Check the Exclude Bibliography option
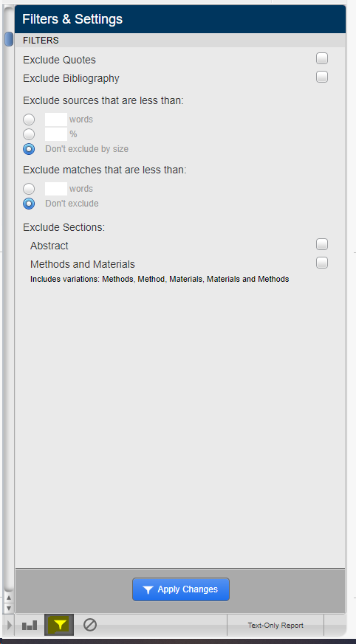Image resolution: width=356 pixels, height=644 pixels. click(x=322, y=77)
